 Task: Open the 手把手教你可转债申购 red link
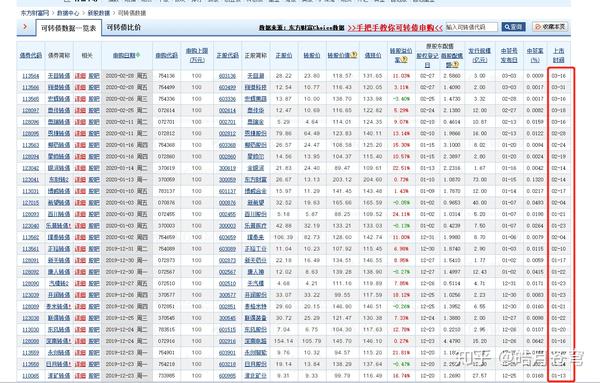395,28
